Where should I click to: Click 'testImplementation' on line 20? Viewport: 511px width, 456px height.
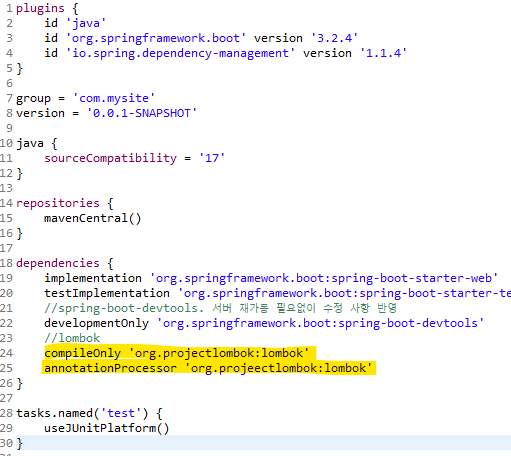107,293
